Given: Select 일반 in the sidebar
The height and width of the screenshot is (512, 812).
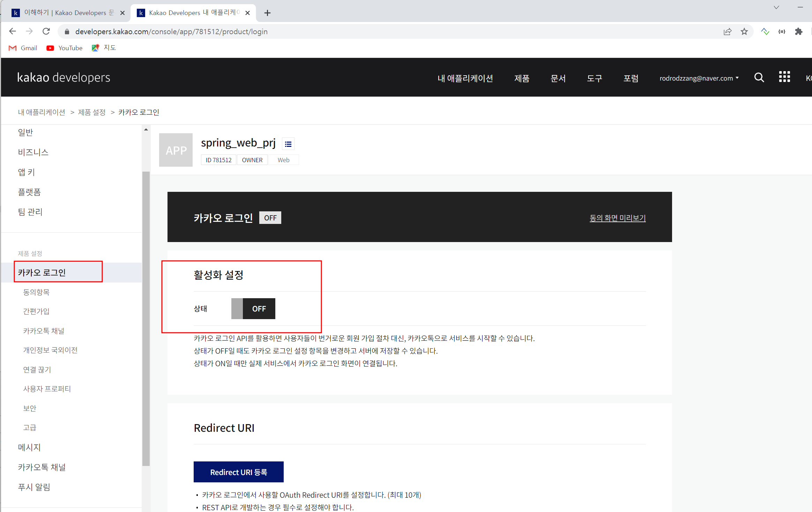Looking at the screenshot, I should tap(25, 133).
